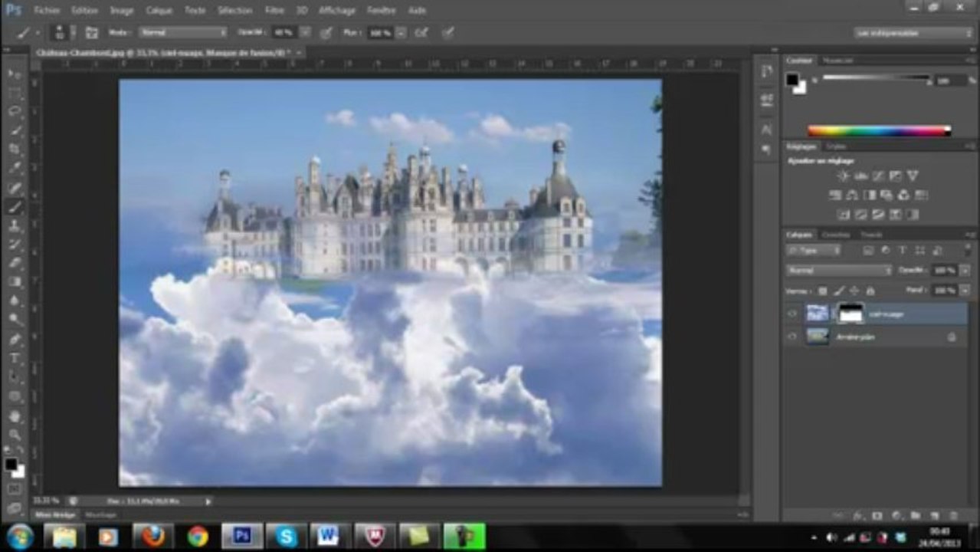Click the foreground color swatch in Couleur panel
Viewport: 980px width, 552px height.
(792, 80)
